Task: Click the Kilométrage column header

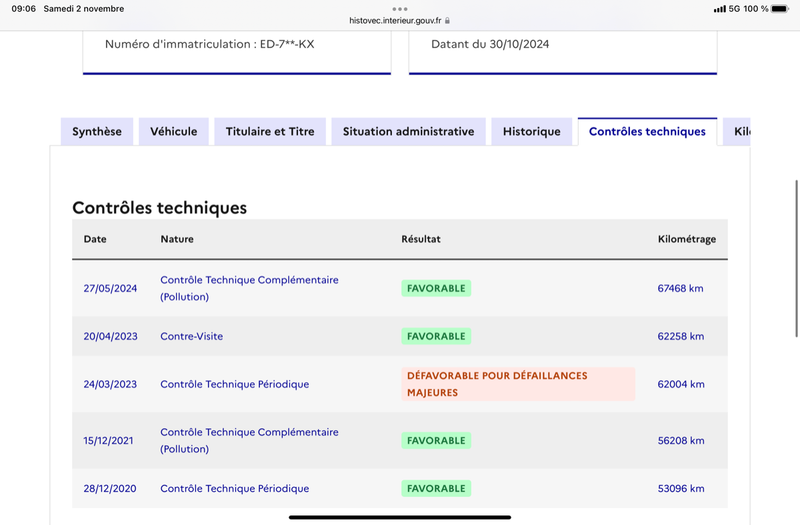Action: 687,239
